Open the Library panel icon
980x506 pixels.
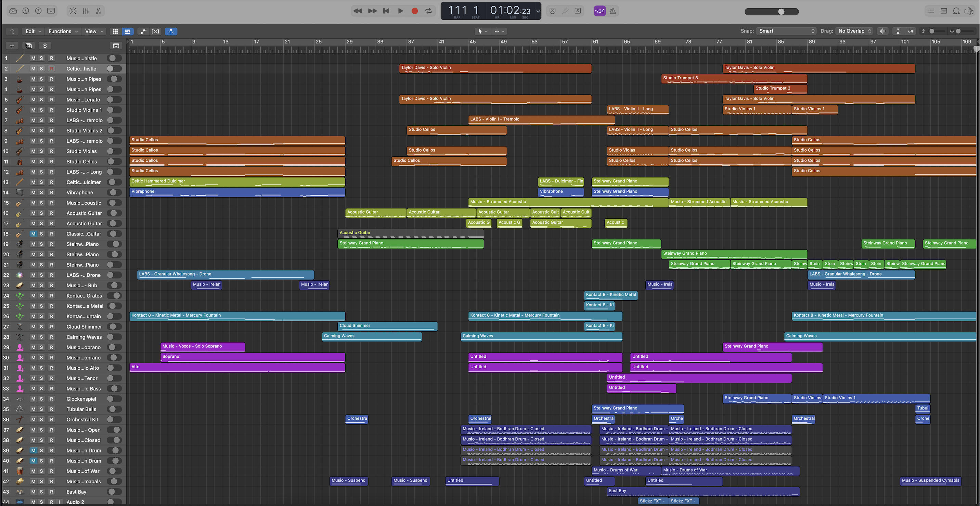13,11
